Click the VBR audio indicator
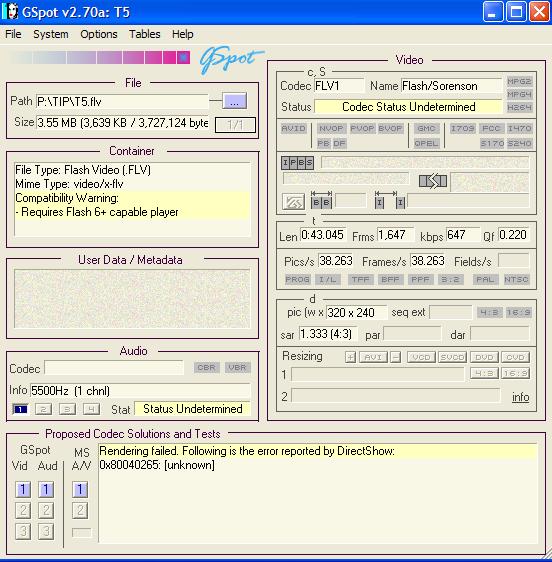Viewport: 552px width, 562px height. [x=237, y=367]
